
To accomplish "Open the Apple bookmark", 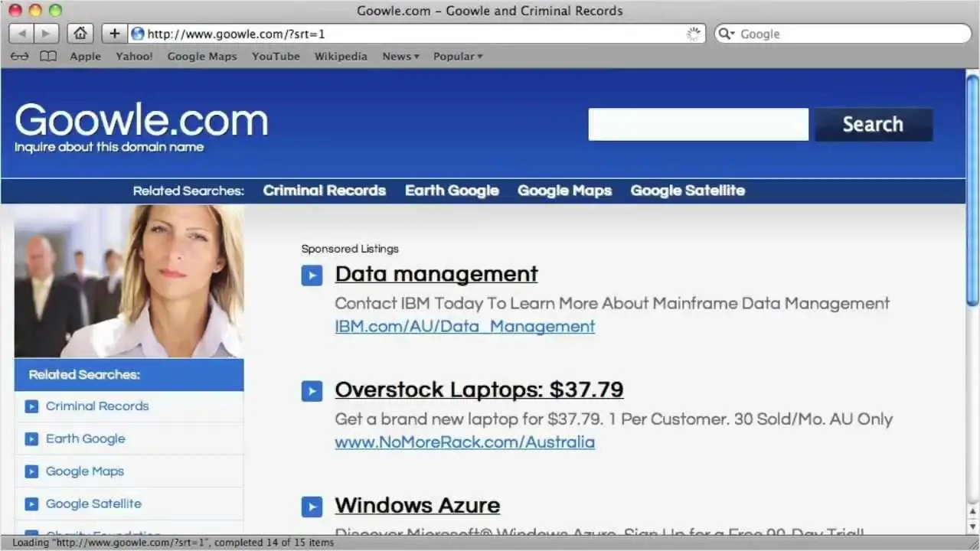I will tap(86, 56).
